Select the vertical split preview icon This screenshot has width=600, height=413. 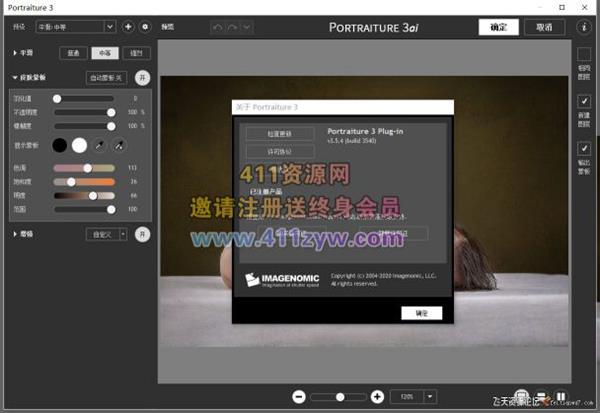pos(561,397)
